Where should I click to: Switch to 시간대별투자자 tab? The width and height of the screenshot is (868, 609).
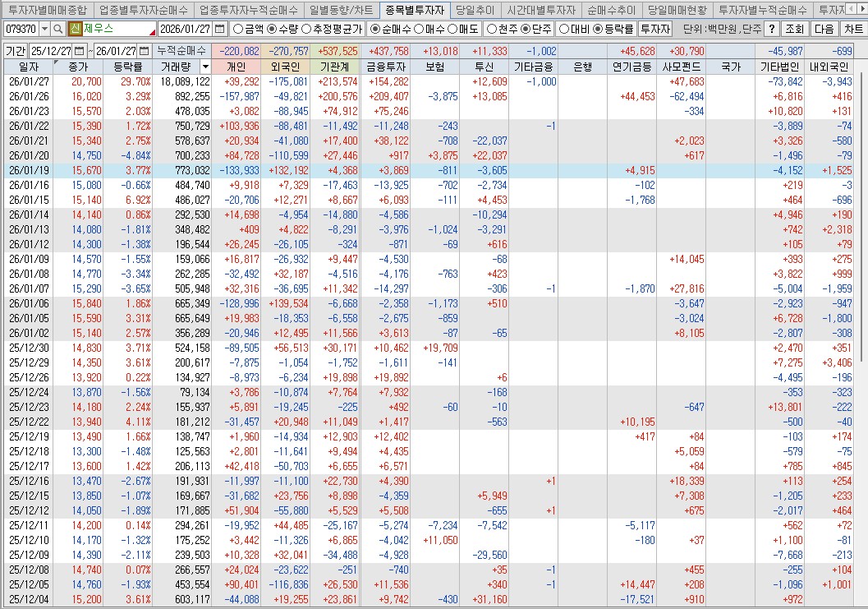541,9
